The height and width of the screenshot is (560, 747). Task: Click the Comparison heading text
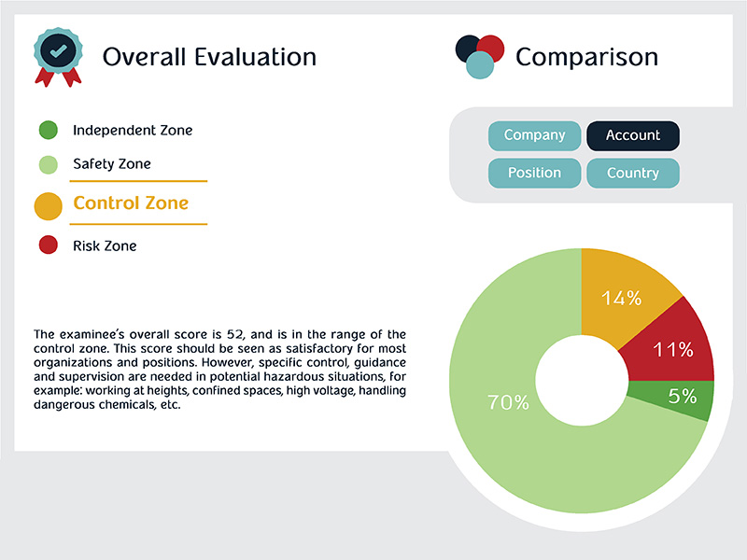pos(586,57)
